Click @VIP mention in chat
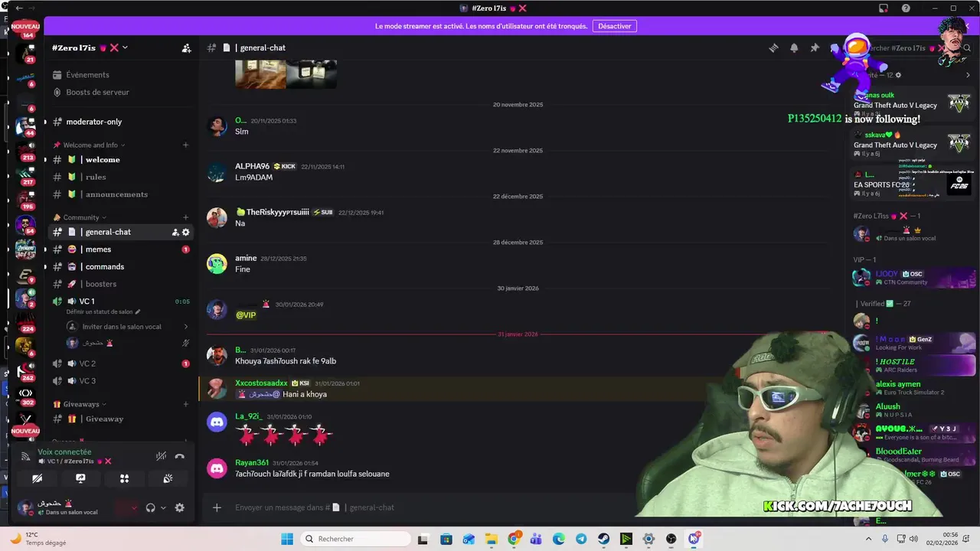The height and width of the screenshot is (551, 980). point(246,315)
